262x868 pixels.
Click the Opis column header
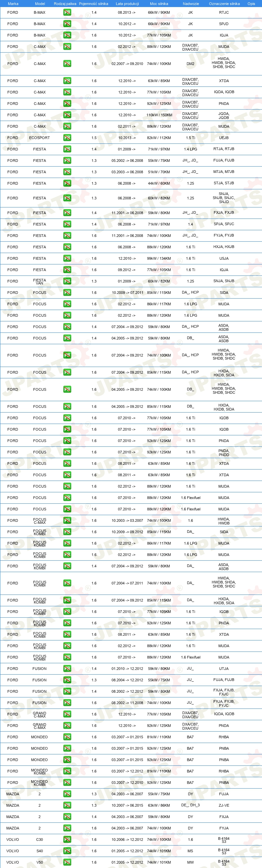[x=251, y=4]
